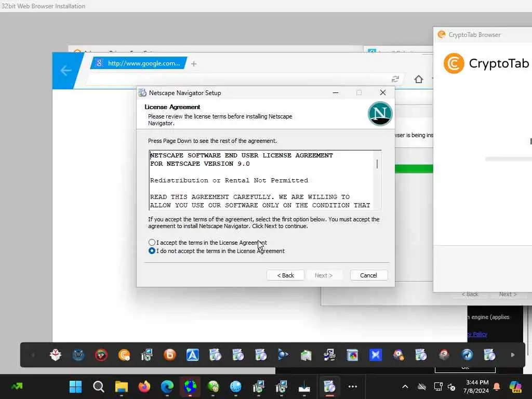Open white box red arrow dock icon
Screen dimensions: 532x399
coord(55,355)
